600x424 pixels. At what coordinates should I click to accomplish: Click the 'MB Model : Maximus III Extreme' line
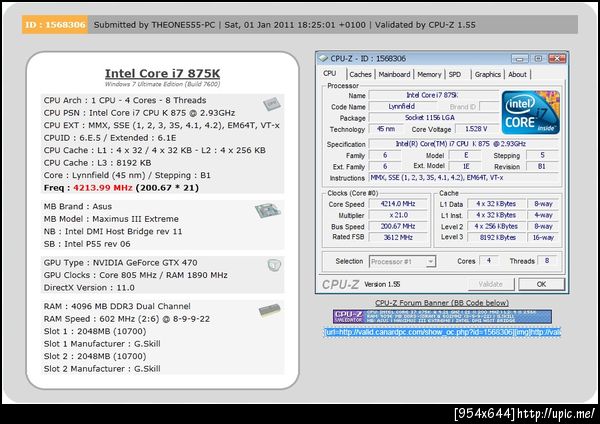click(x=111, y=219)
